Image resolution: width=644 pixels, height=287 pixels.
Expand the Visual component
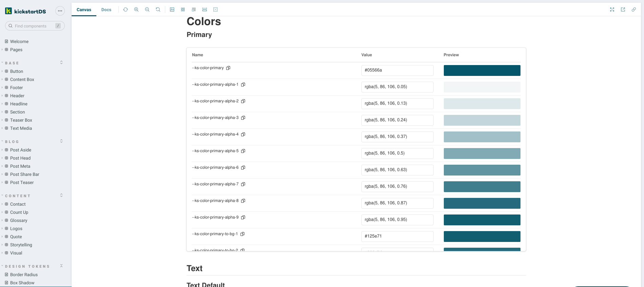[x=16, y=253]
